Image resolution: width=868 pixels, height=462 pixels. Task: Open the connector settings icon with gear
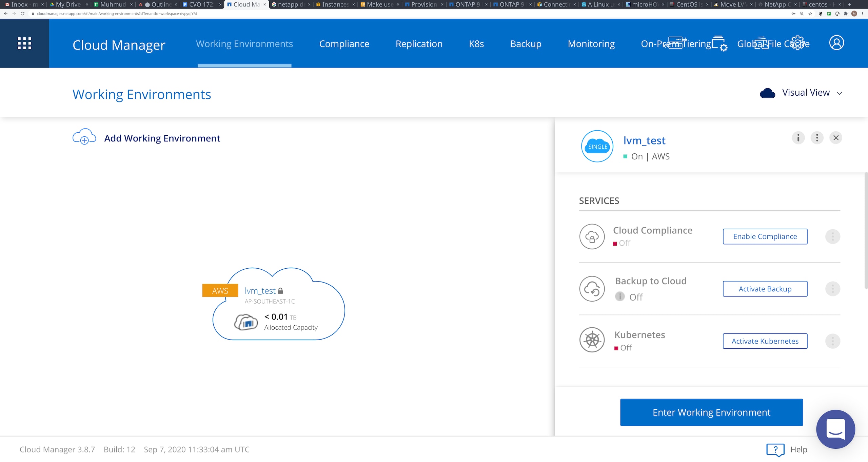(719, 43)
